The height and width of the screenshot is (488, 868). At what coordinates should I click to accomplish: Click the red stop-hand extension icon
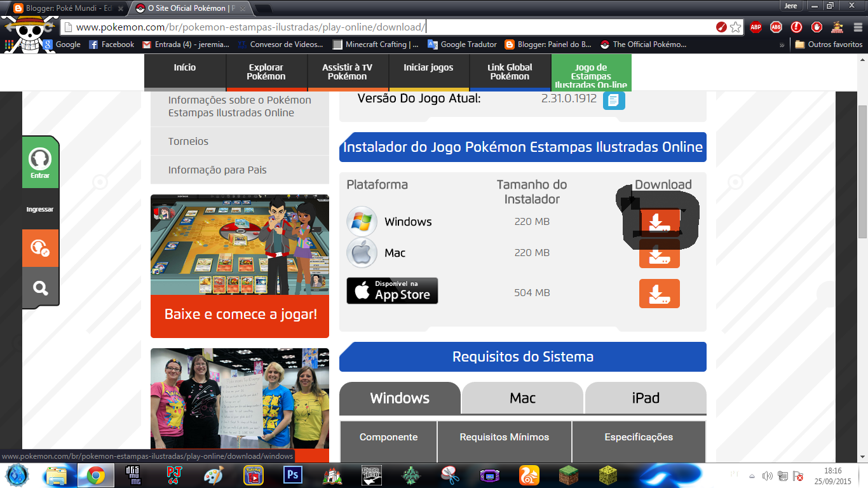click(817, 27)
